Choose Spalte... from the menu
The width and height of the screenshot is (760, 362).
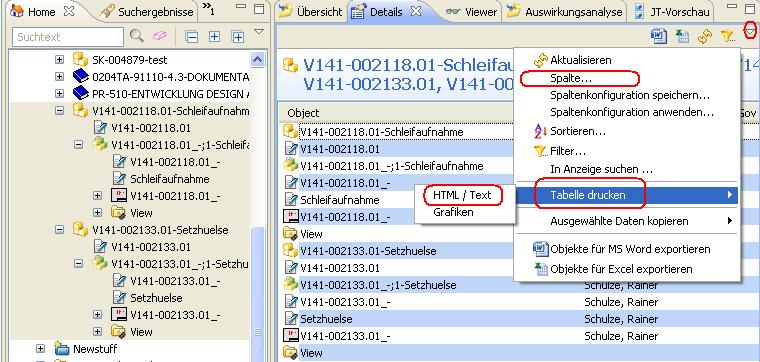click(571, 78)
